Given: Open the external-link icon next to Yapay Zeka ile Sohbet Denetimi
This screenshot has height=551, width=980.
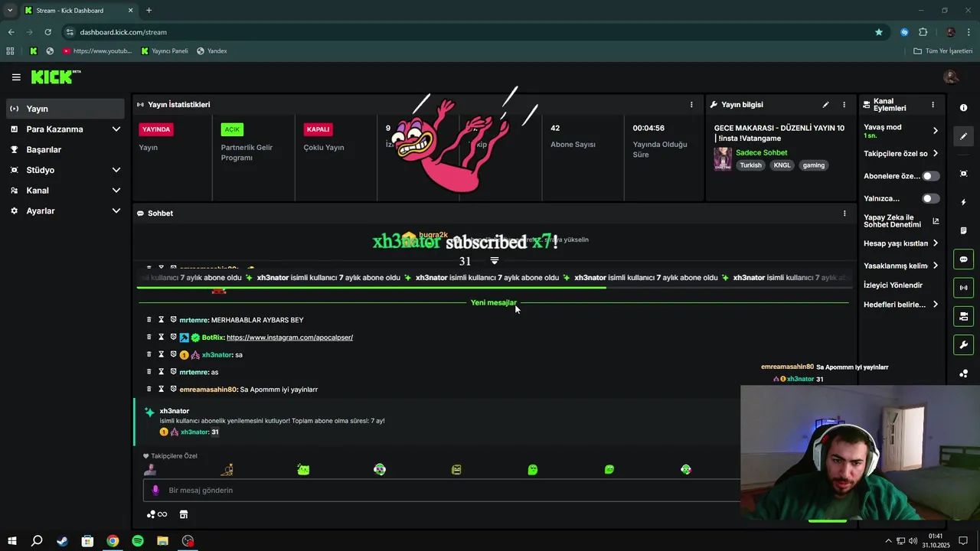Looking at the screenshot, I should point(936,221).
